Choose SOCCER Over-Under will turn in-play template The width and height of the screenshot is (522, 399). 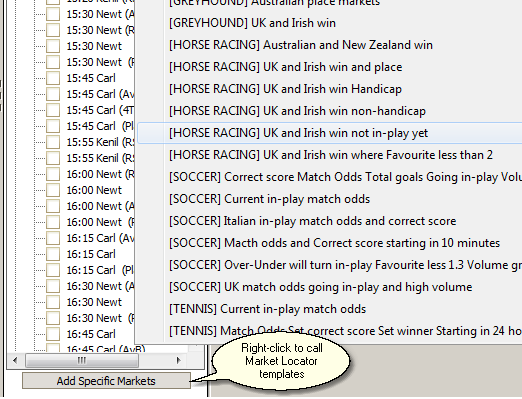pyautogui.click(x=345, y=265)
